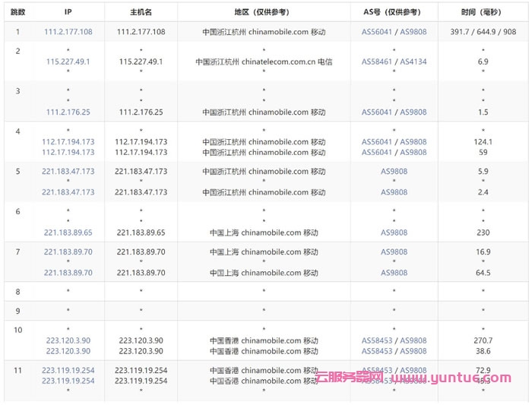Click the IP link 221.183.89.65 in hop 6

coord(68,233)
